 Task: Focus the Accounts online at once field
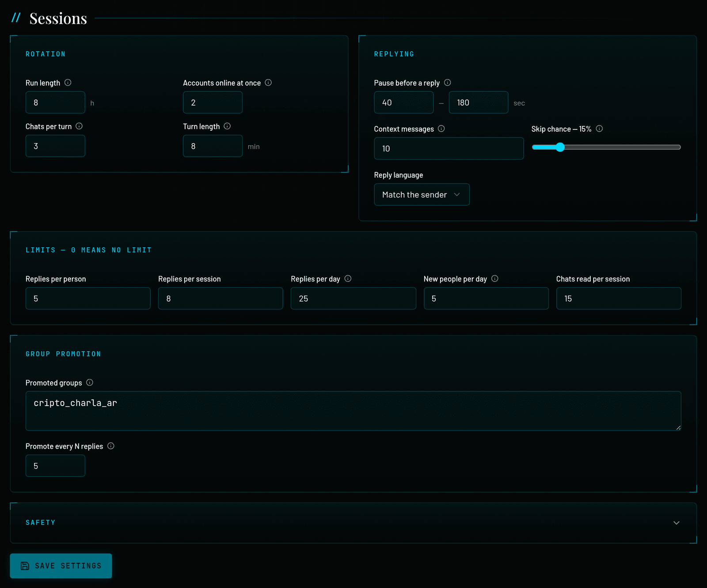click(x=213, y=102)
